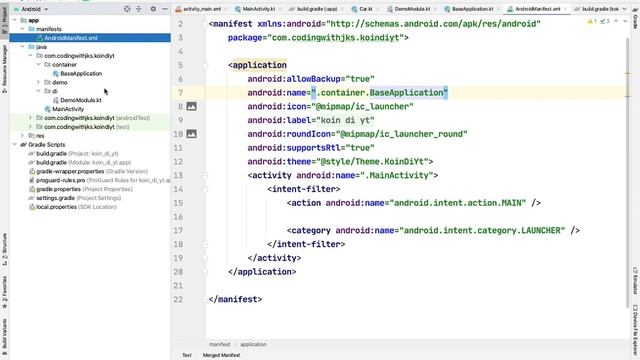Expand the (test) package
640x360 pixels.
coord(31,127)
